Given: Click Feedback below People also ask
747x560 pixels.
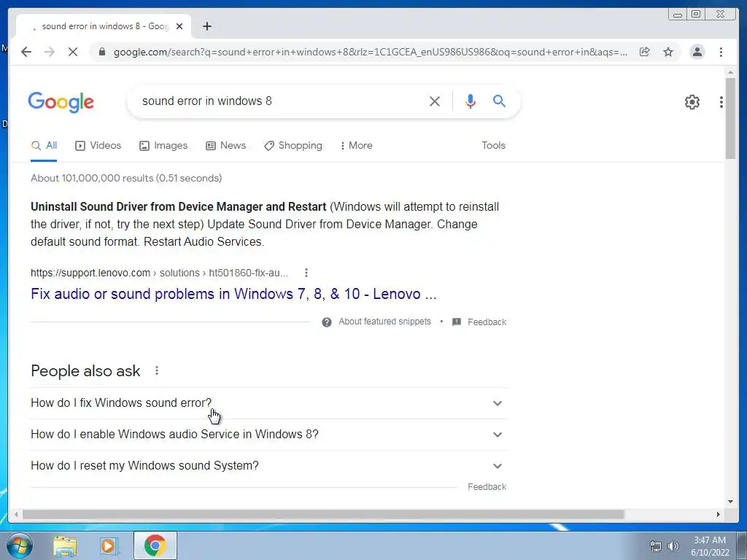Looking at the screenshot, I should [x=487, y=486].
